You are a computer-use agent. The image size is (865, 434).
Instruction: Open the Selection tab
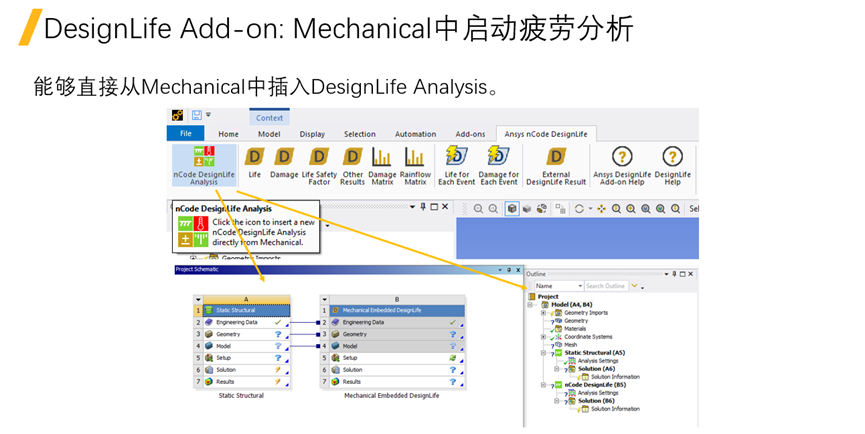[360, 134]
